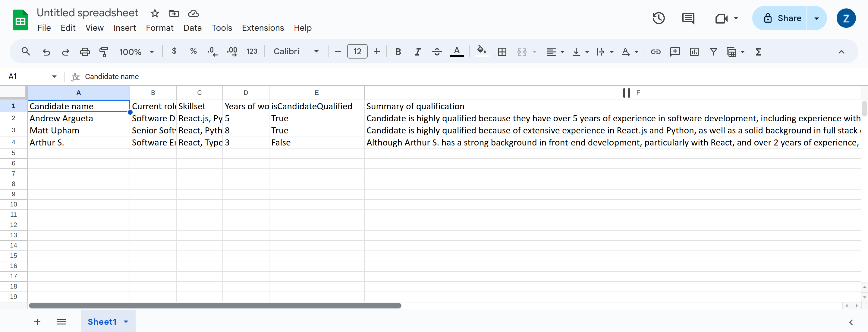Toggle bold formatting
Screen dimensions: 868x332
[x=398, y=52]
